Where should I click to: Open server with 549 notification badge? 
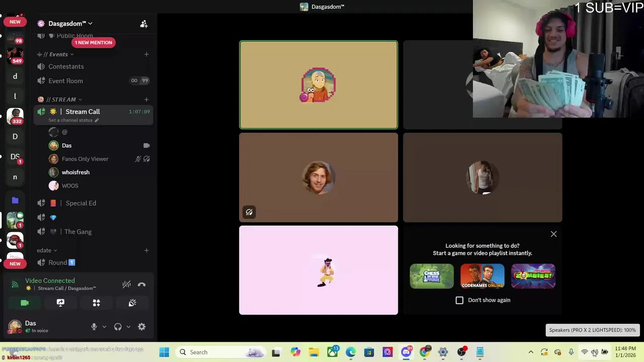tap(15, 55)
